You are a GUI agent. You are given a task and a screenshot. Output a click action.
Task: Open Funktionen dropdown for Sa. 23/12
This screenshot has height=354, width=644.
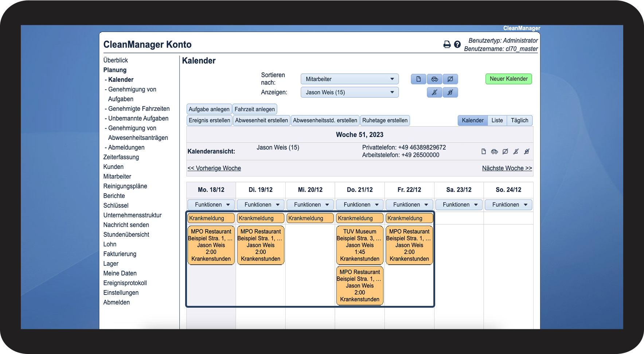[x=459, y=205]
